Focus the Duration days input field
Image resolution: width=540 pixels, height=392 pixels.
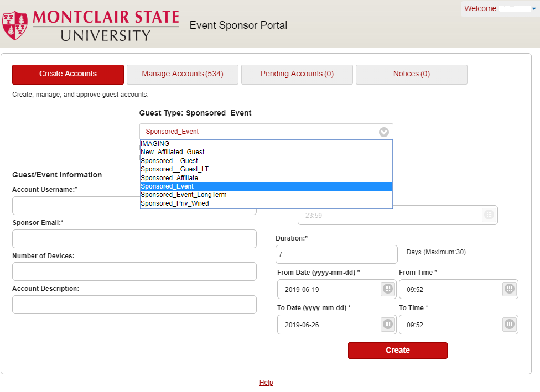click(336, 254)
